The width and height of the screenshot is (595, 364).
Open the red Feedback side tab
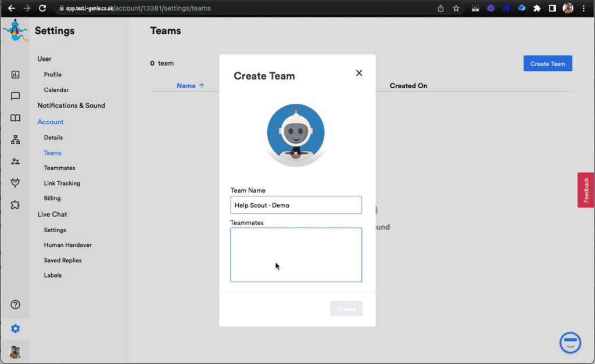[x=586, y=190]
